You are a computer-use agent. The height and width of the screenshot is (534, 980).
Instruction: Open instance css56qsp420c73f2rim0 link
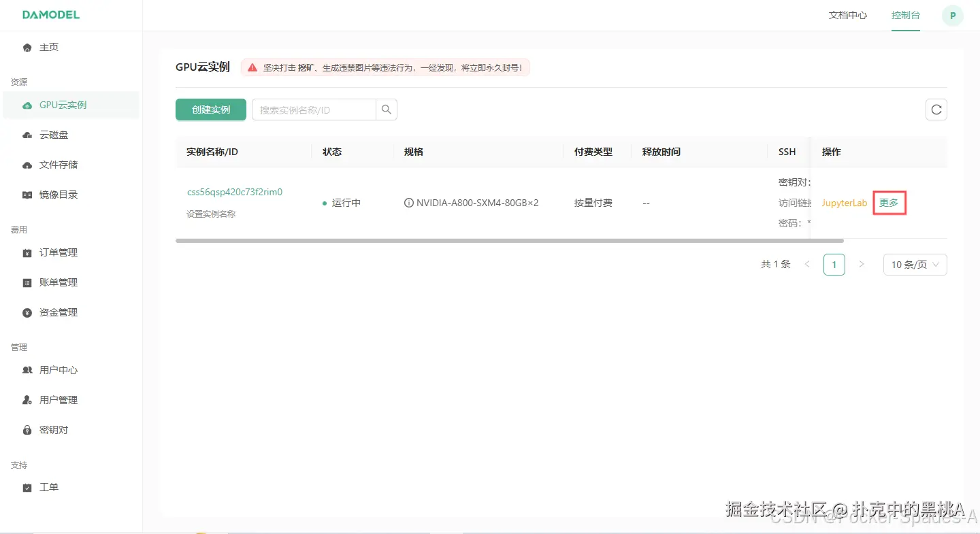(235, 193)
